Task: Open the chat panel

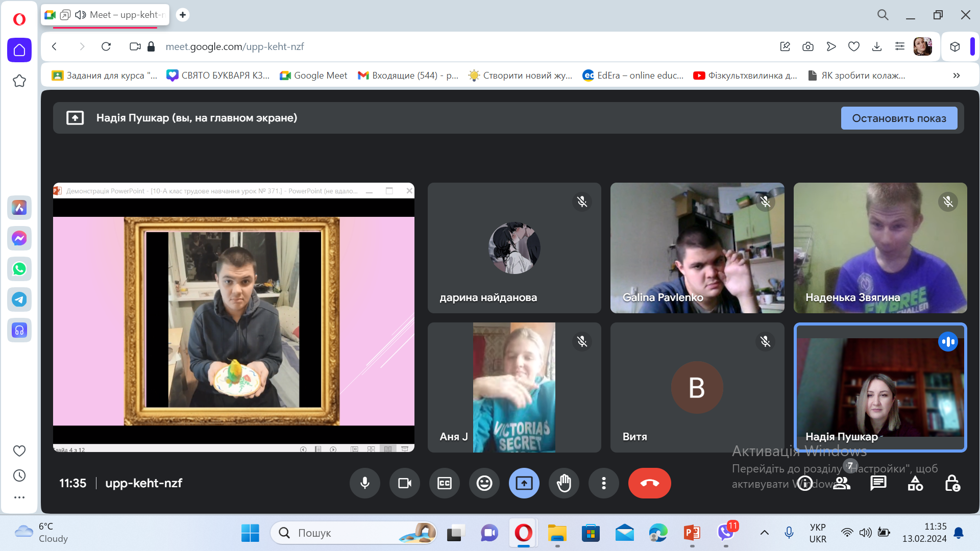Action: click(878, 483)
